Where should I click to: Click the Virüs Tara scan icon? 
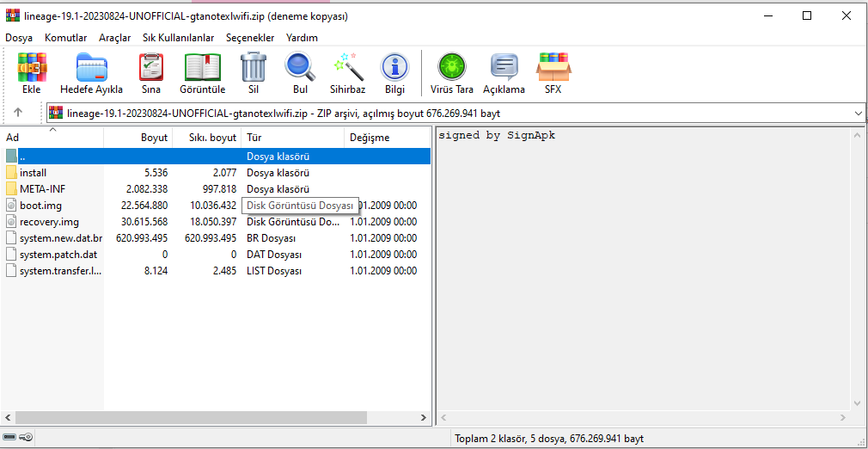[452, 68]
